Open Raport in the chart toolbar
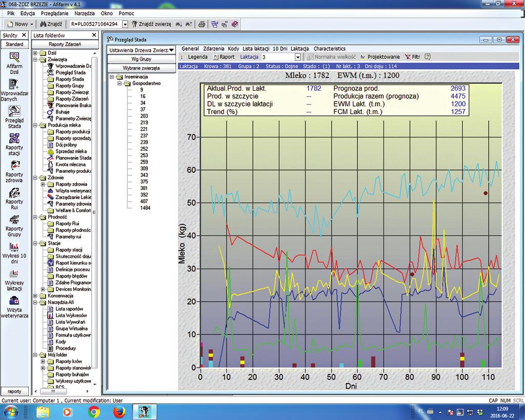This screenshot has width=525, height=420. pyautogui.click(x=224, y=57)
